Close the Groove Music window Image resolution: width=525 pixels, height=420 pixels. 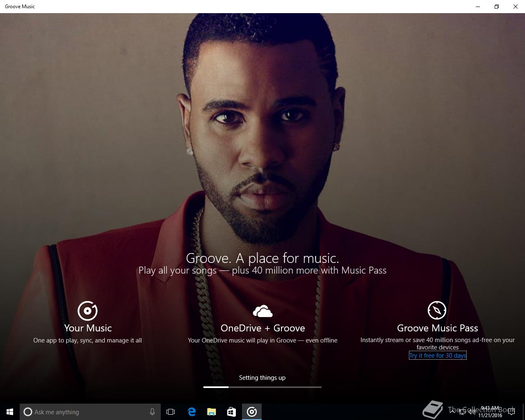tap(516, 7)
